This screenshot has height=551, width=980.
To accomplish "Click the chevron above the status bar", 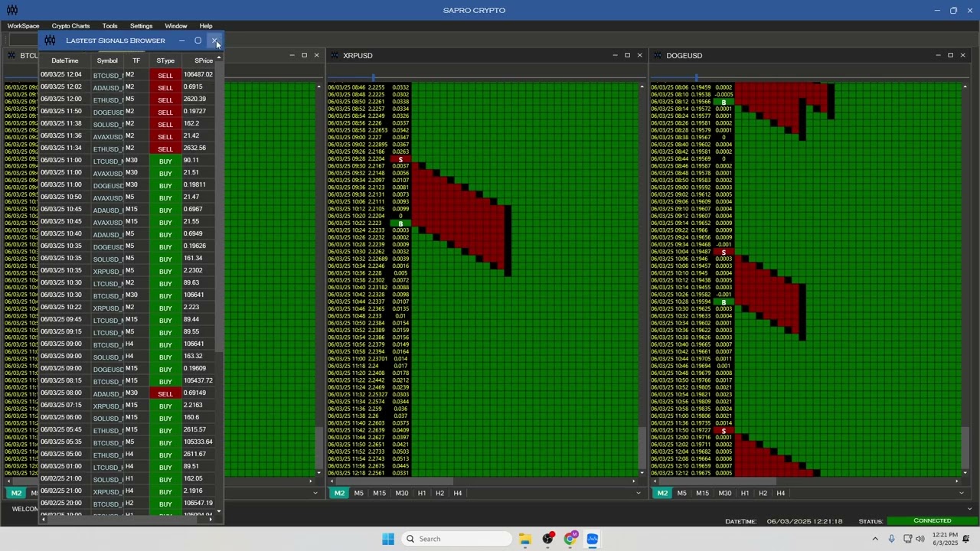I will point(969,508).
